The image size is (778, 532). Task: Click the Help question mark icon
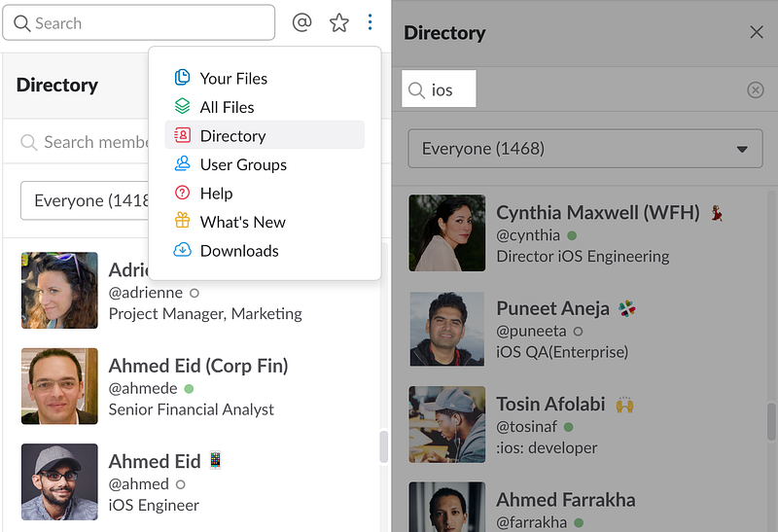tap(182, 193)
